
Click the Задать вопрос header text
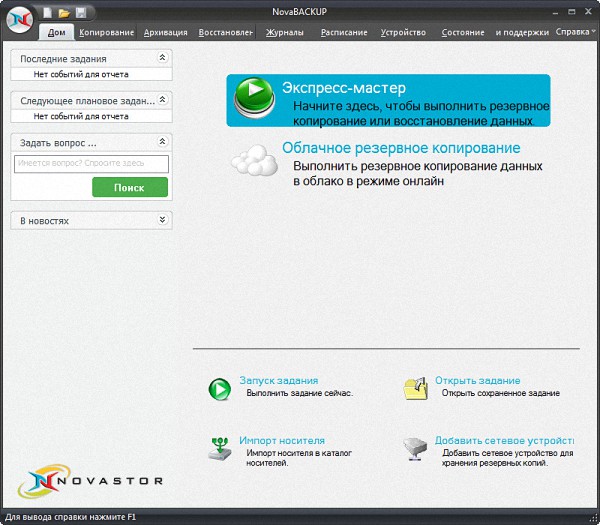(x=58, y=143)
